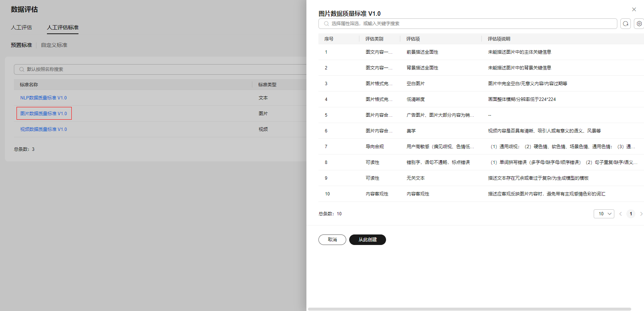Expand the page size 10 dropdown
Image resolution: width=644 pixels, height=311 pixels.
[x=603, y=214]
